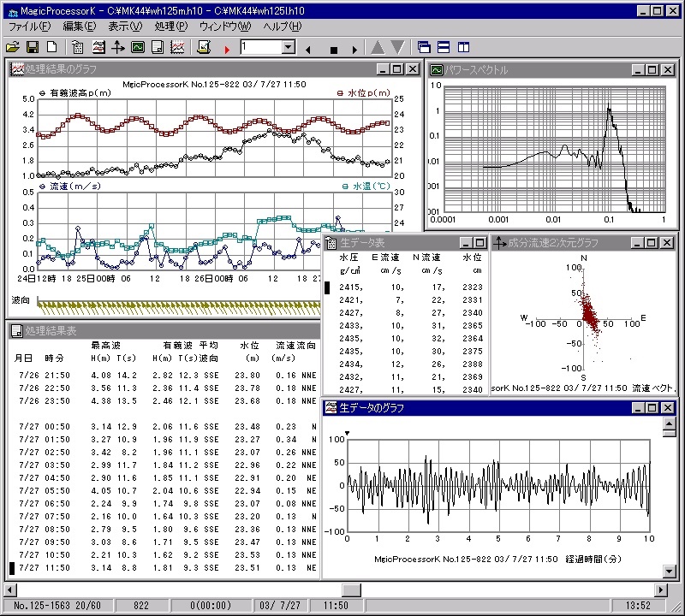685x616 pixels.
Task: Click the toolbar number field showing 1
Action: (x=261, y=47)
